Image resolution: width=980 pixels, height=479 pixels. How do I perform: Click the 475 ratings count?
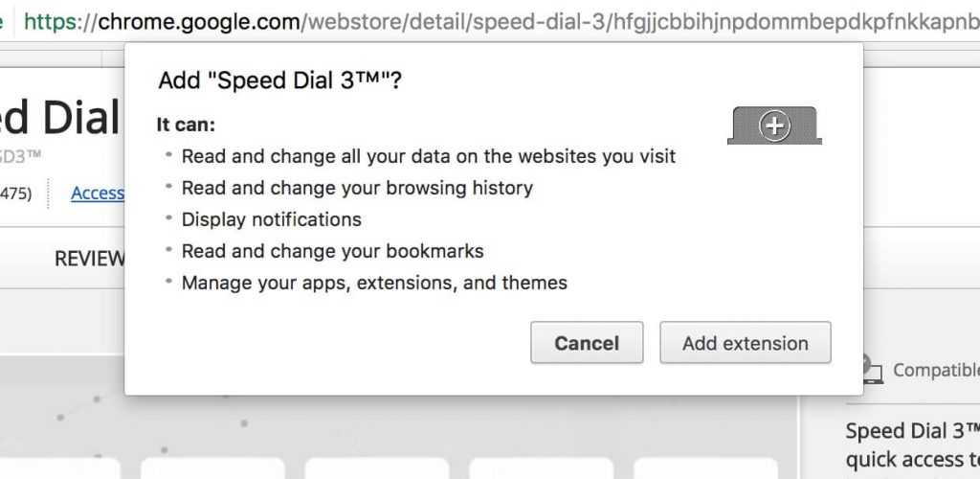click(x=16, y=194)
